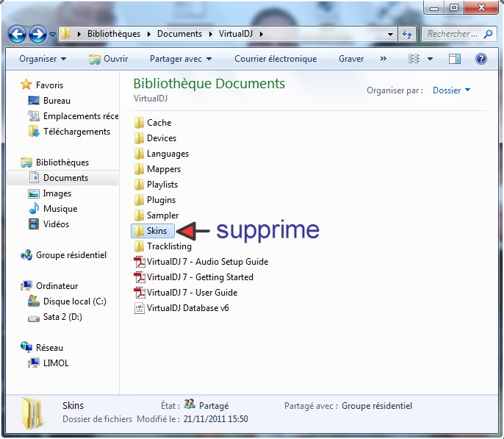Image resolution: width=504 pixels, height=439 pixels.
Task: Click the Back navigation arrow button
Action: coord(17,34)
